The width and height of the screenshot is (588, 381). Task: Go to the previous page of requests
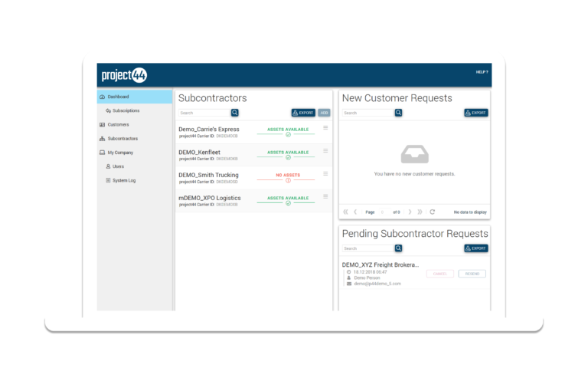[x=355, y=212]
